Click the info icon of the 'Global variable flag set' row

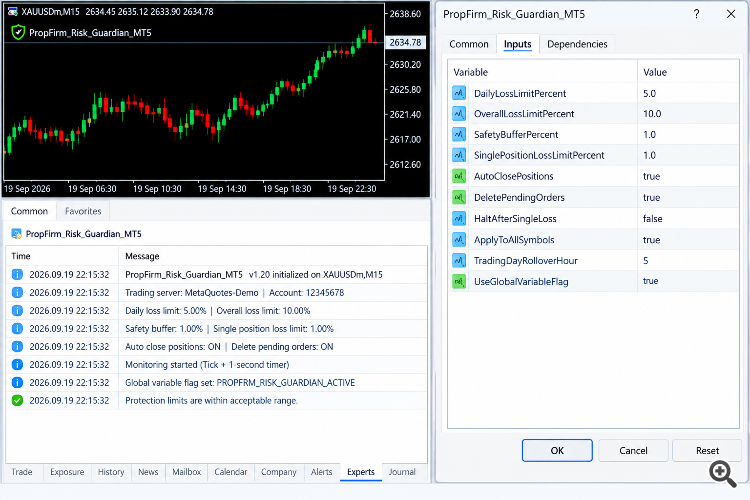(x=17, y=382)
